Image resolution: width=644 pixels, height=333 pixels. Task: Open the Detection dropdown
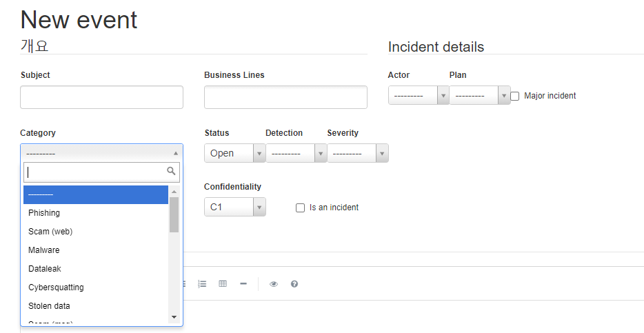[x=296, y=153]
